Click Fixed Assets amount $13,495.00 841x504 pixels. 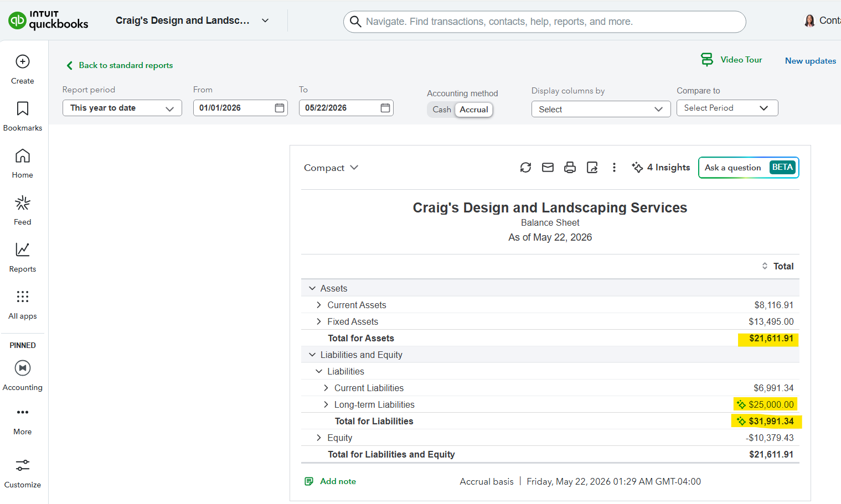771,321
